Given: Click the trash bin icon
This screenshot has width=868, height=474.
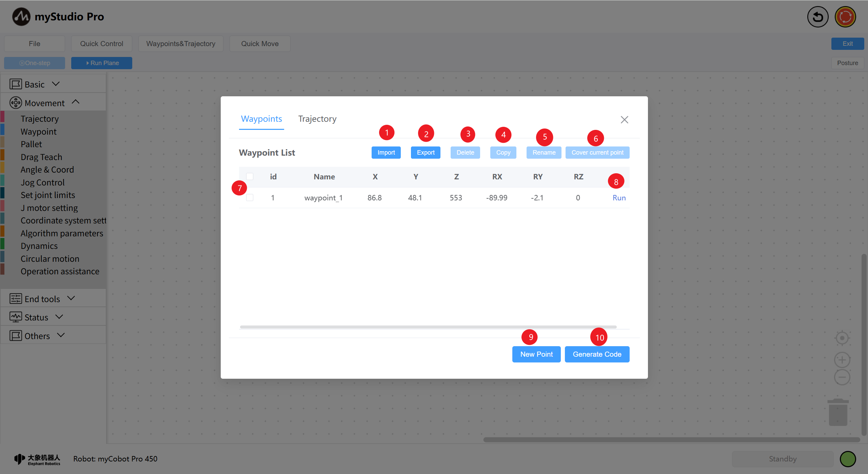Looking at the screenshot, I should [x=838, y=412].
